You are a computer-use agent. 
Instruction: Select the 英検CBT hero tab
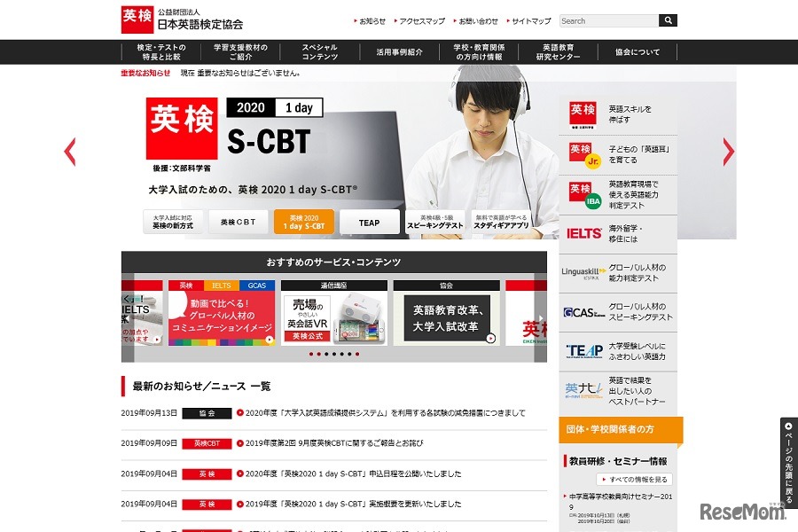(x=239, y=222)
